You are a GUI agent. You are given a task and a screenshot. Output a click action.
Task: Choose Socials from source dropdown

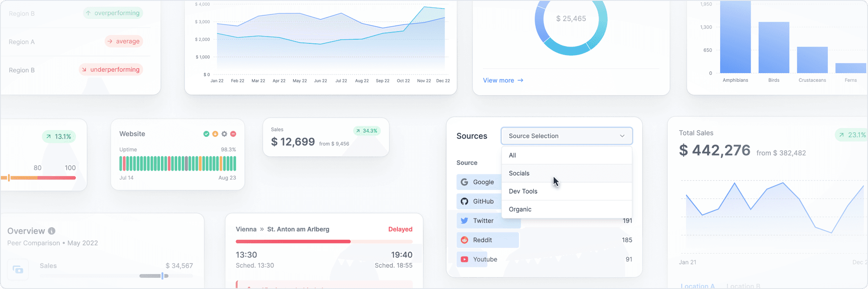pyautogui.click(x=566, y=173)
